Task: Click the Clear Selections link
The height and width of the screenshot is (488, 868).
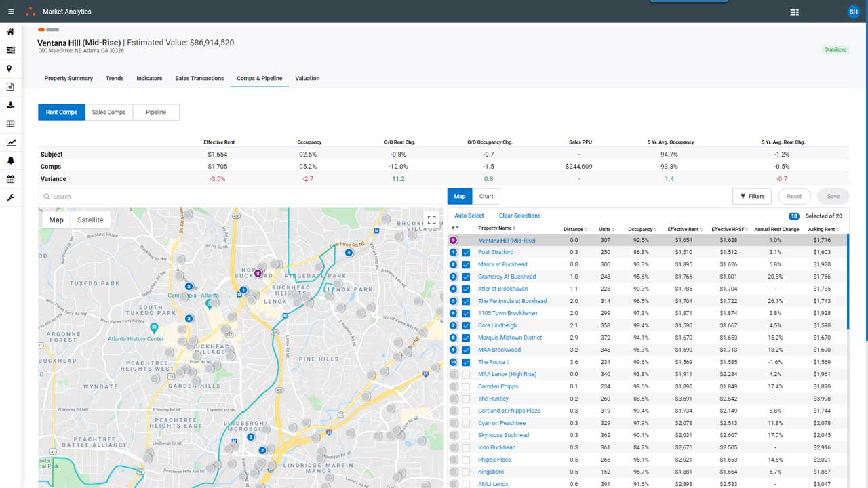Action: (x=519, y=216)
